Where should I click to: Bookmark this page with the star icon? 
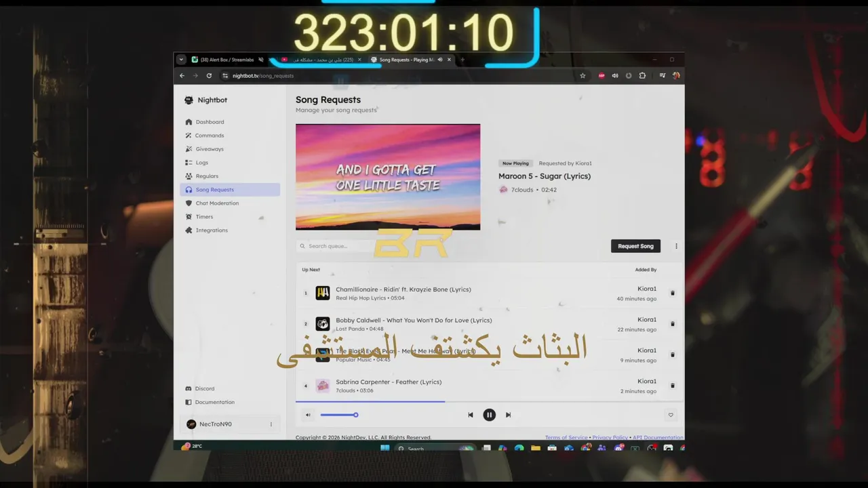[583, 76]
